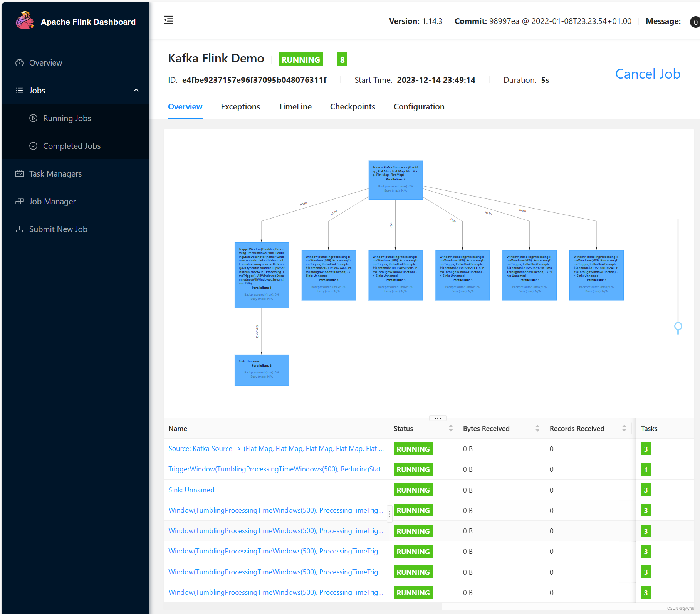Select the Window node with Lambda$819
This screenshot has height=614, width=700.
coord(597,275)
